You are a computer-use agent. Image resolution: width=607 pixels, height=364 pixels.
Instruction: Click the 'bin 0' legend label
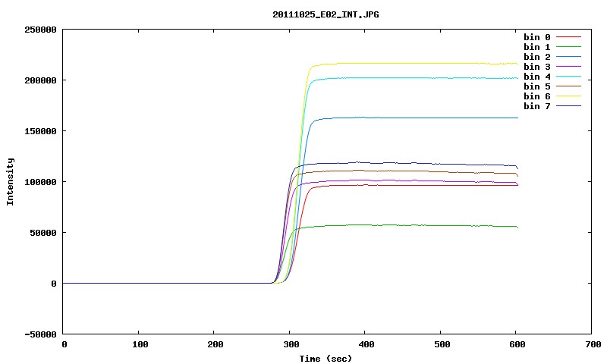(537, 37)
